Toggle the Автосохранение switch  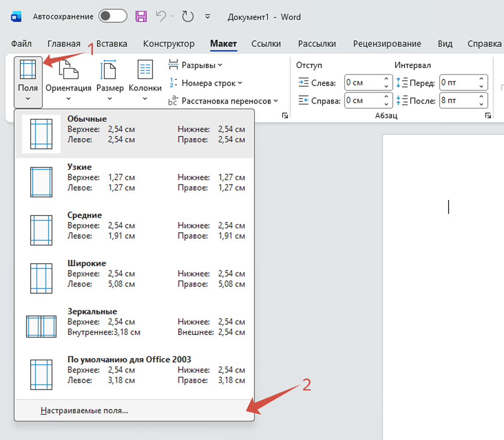112,16
